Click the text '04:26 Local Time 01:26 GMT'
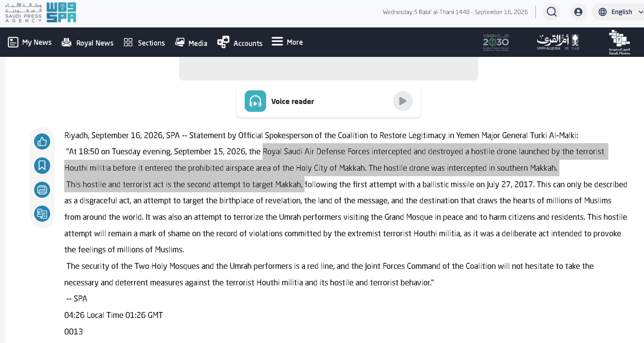The height and width of the screenshot is (343, 644). (114, 315)
